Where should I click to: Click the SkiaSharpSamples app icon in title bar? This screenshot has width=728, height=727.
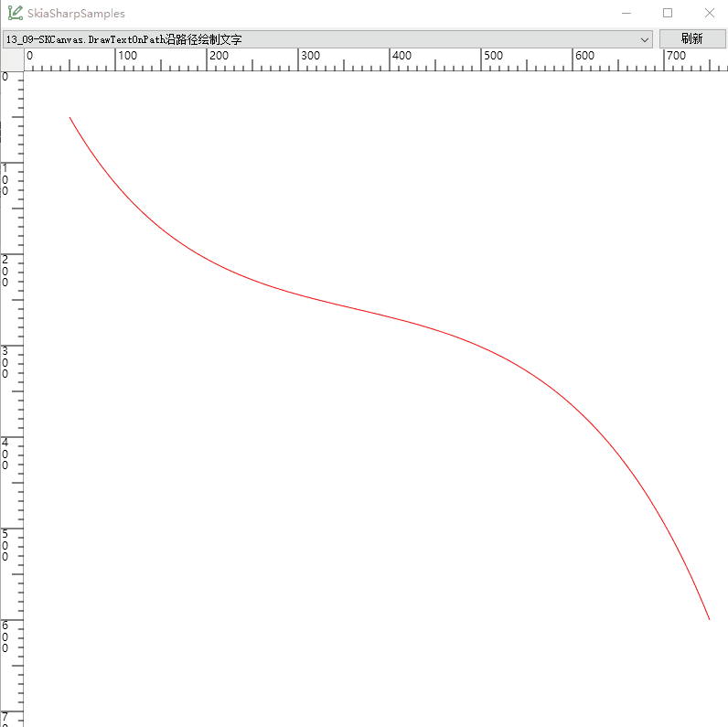[x=15, y=13]
